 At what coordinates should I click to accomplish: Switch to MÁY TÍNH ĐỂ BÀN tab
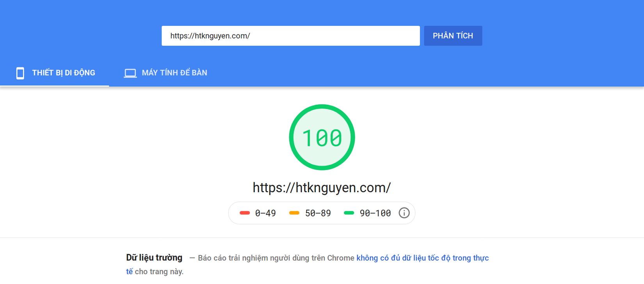pyautogui.click(x=165, y=73)
